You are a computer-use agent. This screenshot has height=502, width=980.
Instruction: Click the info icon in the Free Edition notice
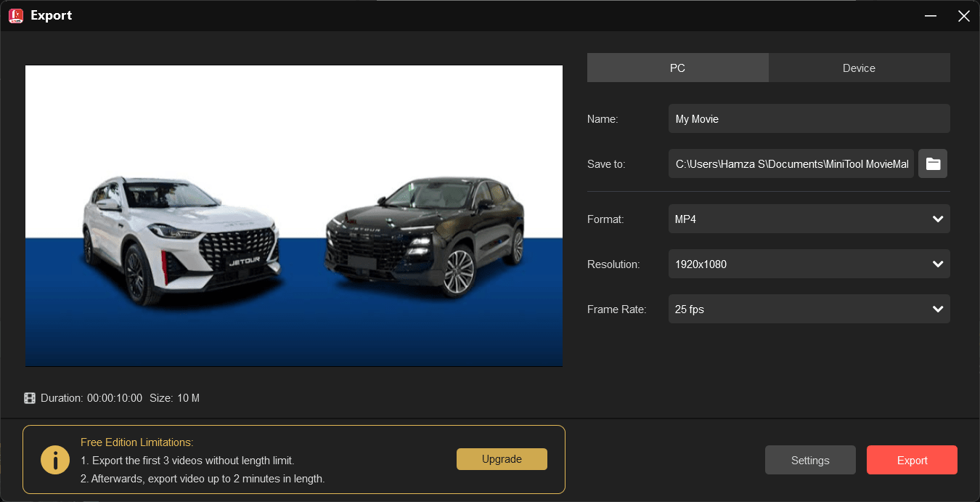tap(55, 460)
